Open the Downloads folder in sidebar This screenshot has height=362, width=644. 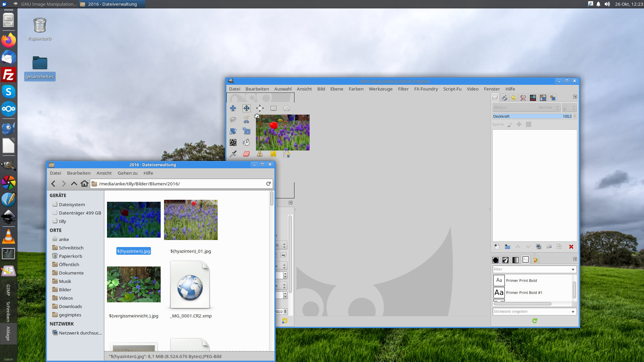point(70,306)
